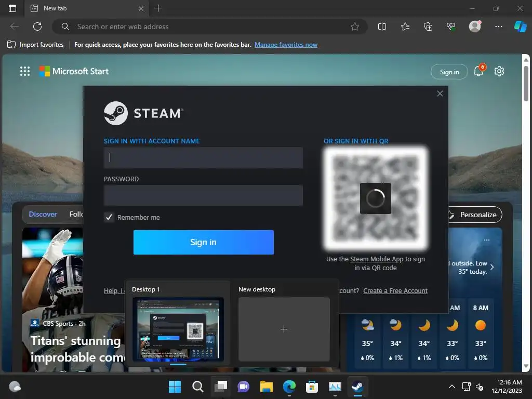Open Microsoft Start app launcher grid
The image size is (532, 399).
pyautogui.click(x=25, y=71)
